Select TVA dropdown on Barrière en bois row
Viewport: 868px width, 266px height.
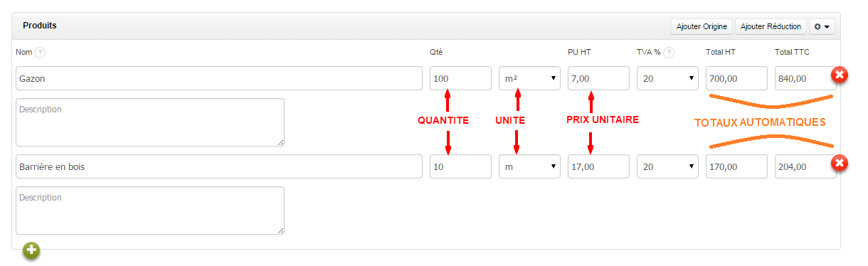click(x=667, y=166)
